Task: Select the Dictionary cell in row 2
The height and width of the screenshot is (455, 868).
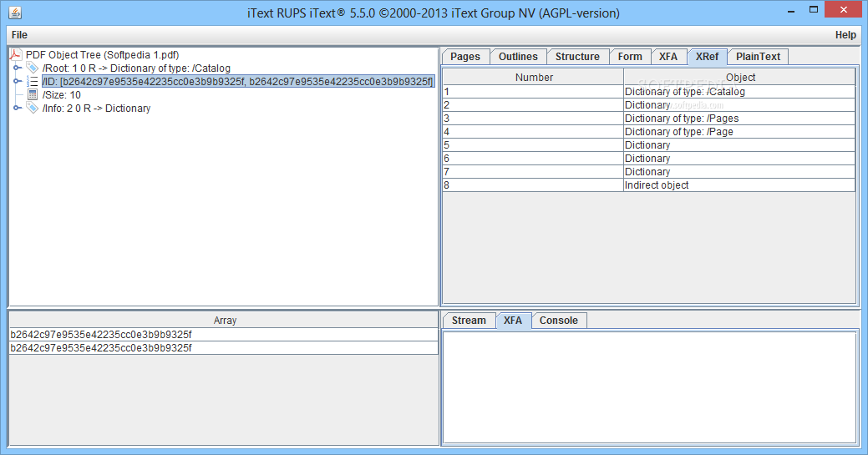Action: pos(739,105)
